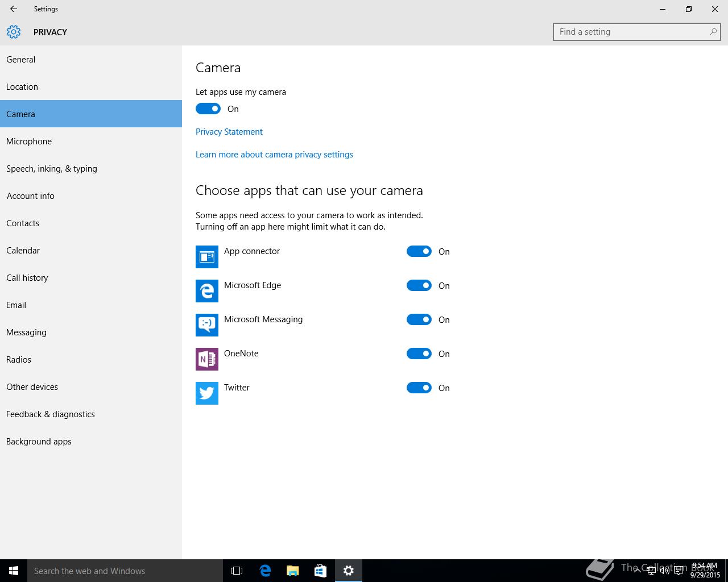Screen dimensions: 728x582
Task: Click the Microsoft Messaging app icon
Action: (x=207, y=325)
